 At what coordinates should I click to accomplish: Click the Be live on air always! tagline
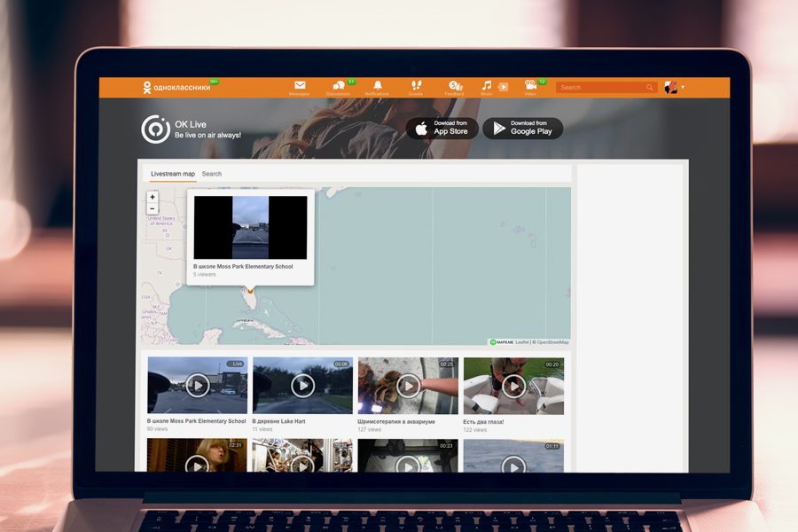[207, 135]
